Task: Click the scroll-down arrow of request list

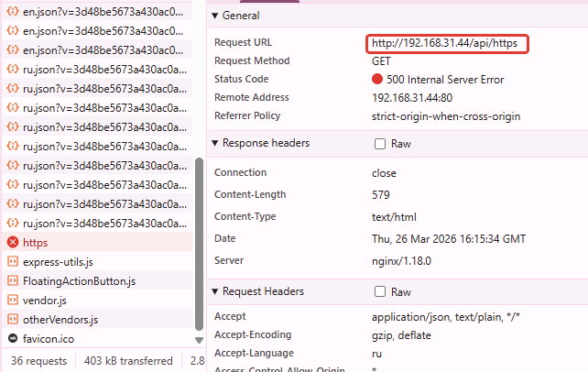Action: pyautogui.click(x=200, y=340)
